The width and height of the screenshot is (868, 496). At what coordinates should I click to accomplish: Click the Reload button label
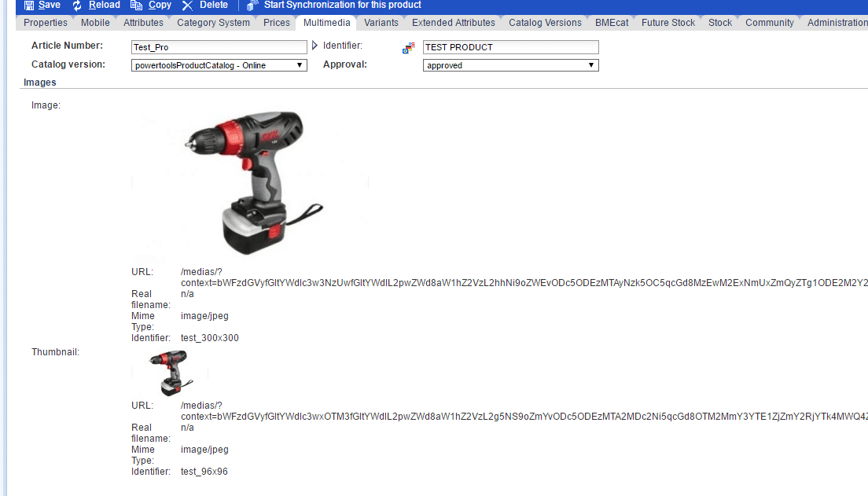click(104, 5)
